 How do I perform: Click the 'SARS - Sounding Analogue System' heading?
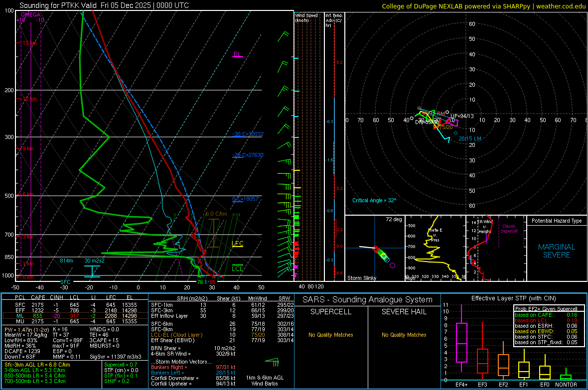point(367,300)
